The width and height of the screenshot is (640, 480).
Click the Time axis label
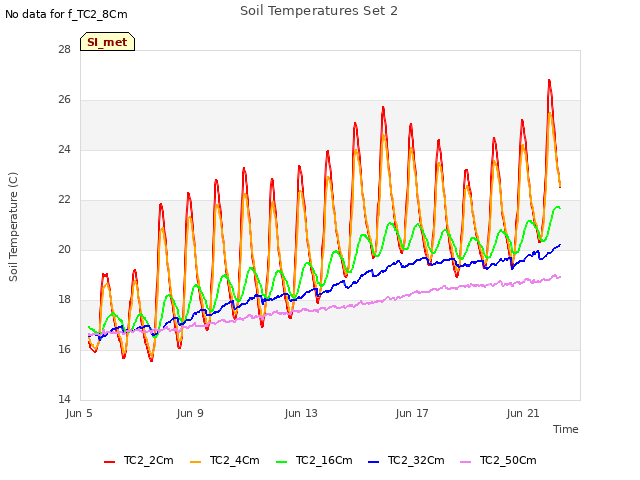[x=566, y=429]
